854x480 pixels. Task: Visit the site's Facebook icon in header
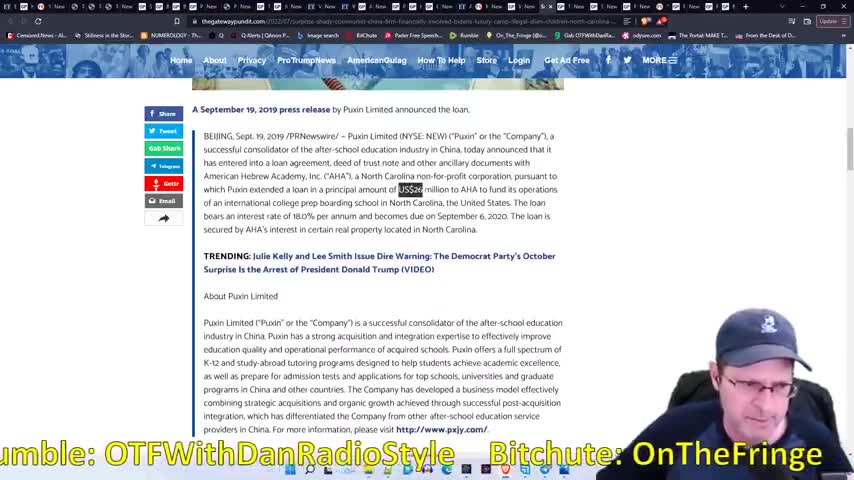[608, 60]
